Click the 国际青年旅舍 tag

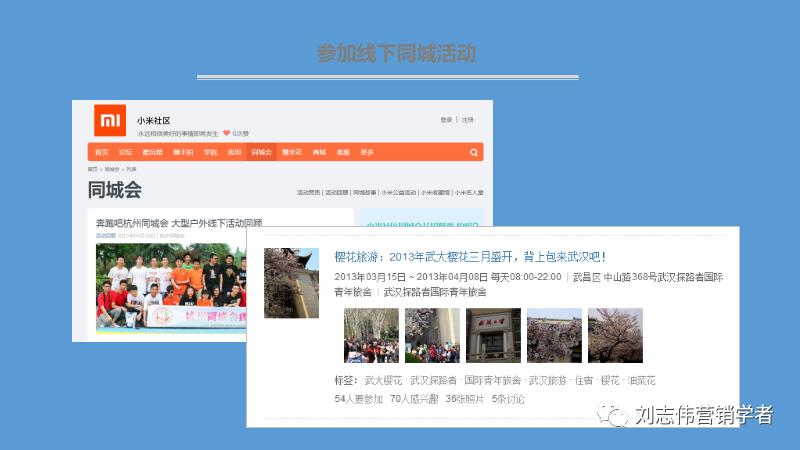tap(493, 381)
